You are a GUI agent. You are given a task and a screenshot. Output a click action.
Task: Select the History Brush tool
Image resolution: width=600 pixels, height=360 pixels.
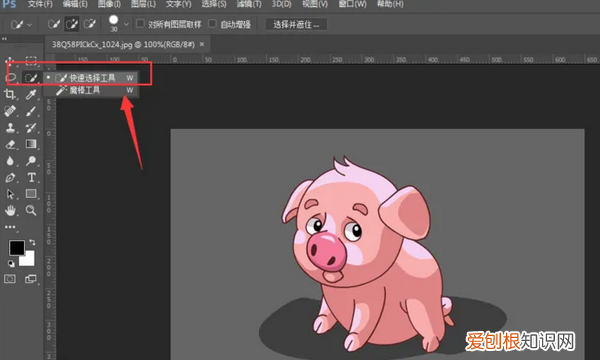(x=31, y=128)
